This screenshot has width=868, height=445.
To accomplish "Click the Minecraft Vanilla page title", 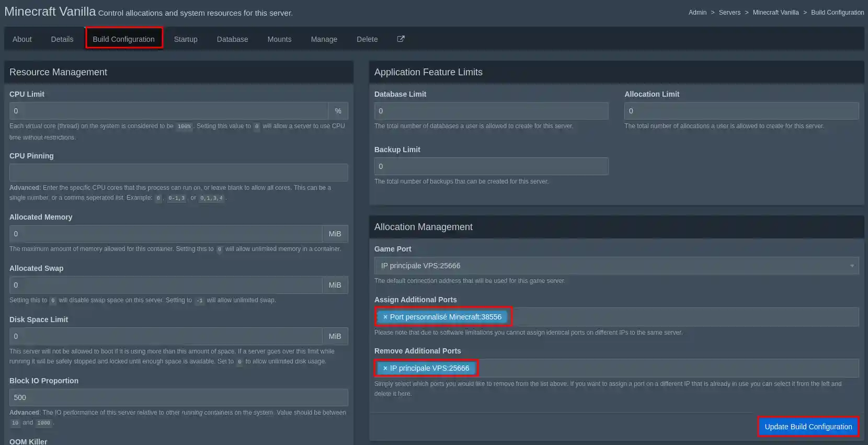I will tap(50, 12).
